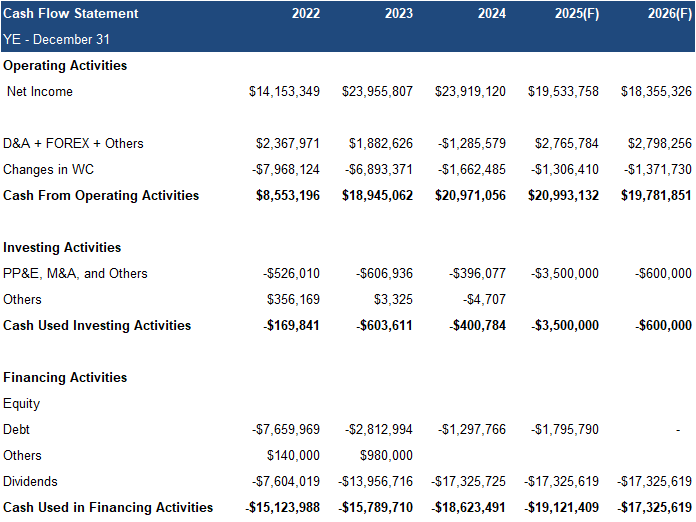Click the 2022 Net Income value $14,153,349

284,92
